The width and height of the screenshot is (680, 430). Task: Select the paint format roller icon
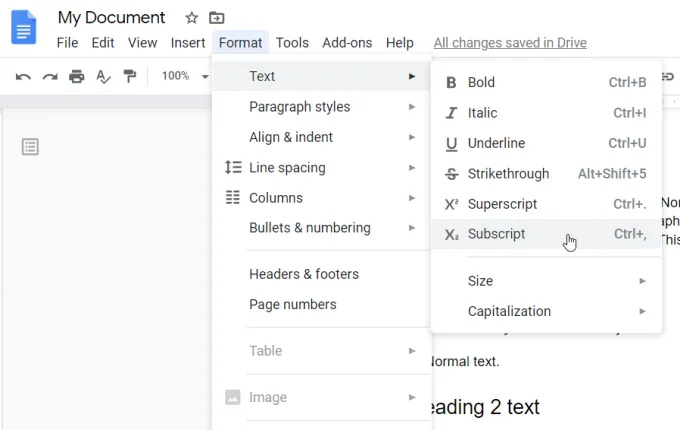[x=129, y=76]
